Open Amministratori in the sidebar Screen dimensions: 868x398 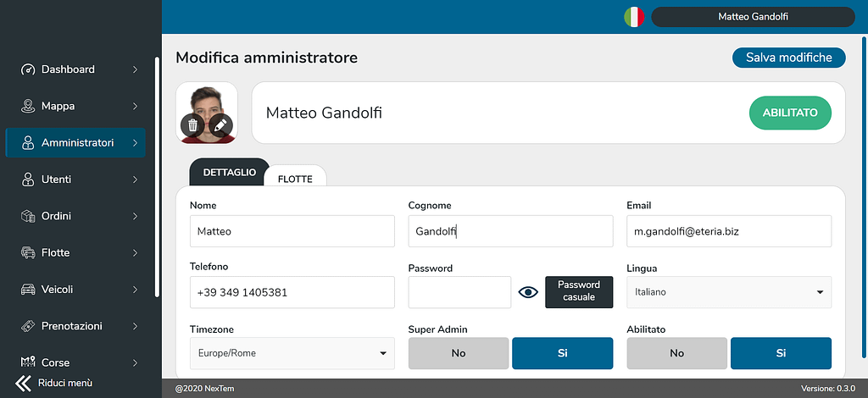[x=75, y=142]
